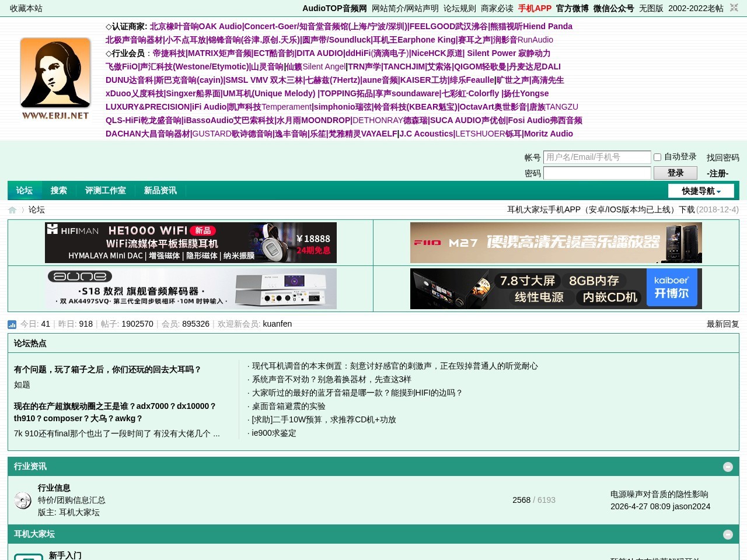The image size is (747, 560).
Task: Open the 耳机大家坛手机APP download announcement
Action: [x=601, y=209]
